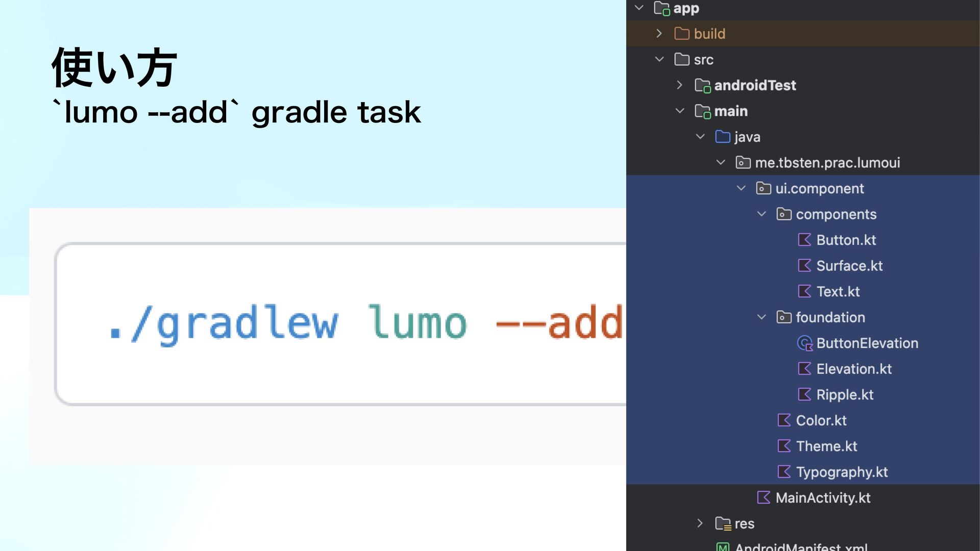Open the Ripple.kt file
The image size is (980, 551).
(845, 394)
